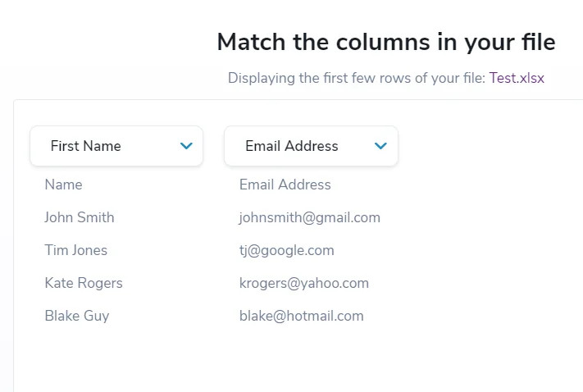Click the krogers@yahoo.com email cell
This screenshot has width=583, height=392.
point(303,283)
